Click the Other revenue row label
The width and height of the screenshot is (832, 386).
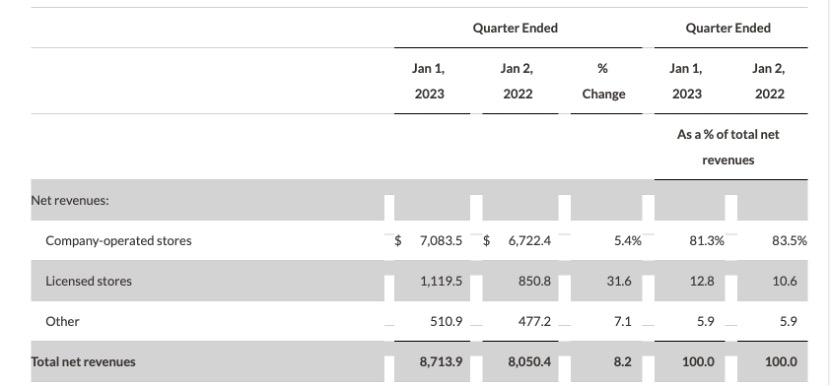tap(62, 321)
